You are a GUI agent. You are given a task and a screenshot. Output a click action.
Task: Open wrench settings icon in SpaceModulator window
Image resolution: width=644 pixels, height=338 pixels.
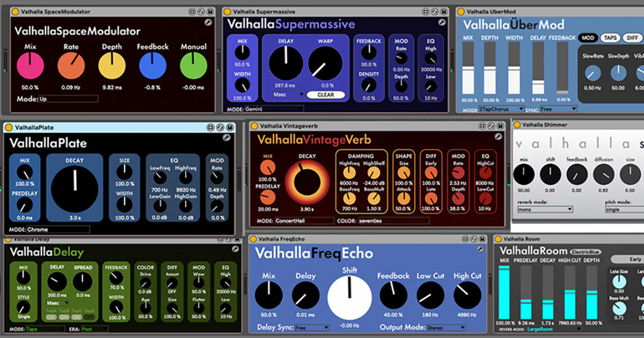pyautogui.click(x=208, y=23)
